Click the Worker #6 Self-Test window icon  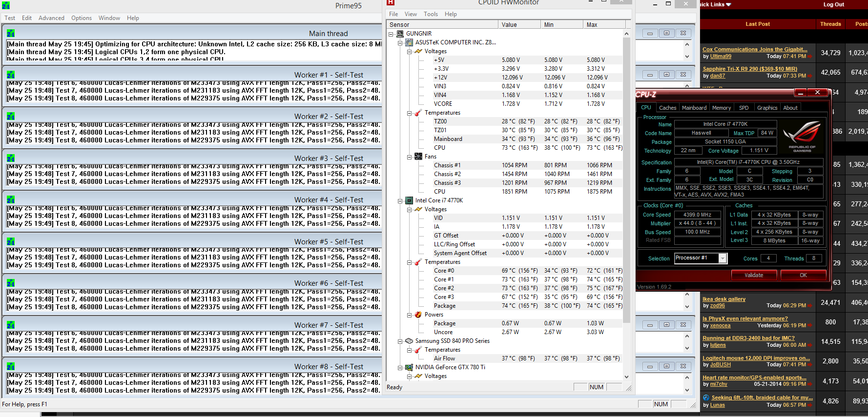tap(11, 283)
